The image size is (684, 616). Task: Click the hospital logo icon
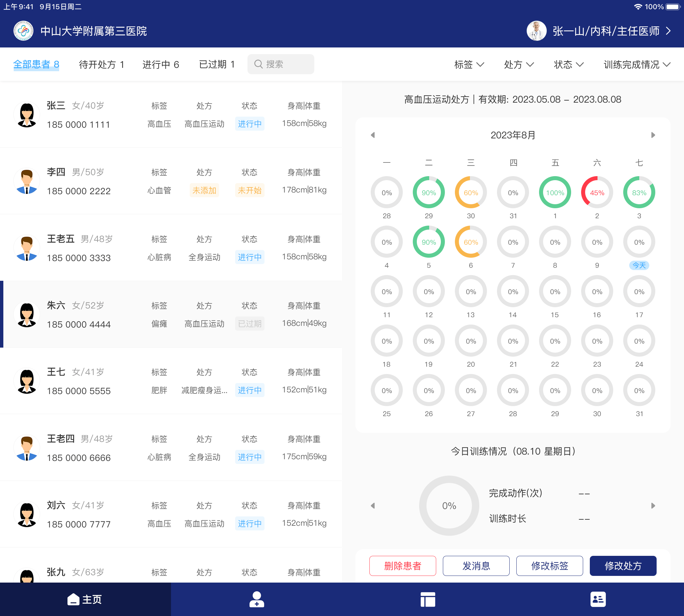point(23,31)
